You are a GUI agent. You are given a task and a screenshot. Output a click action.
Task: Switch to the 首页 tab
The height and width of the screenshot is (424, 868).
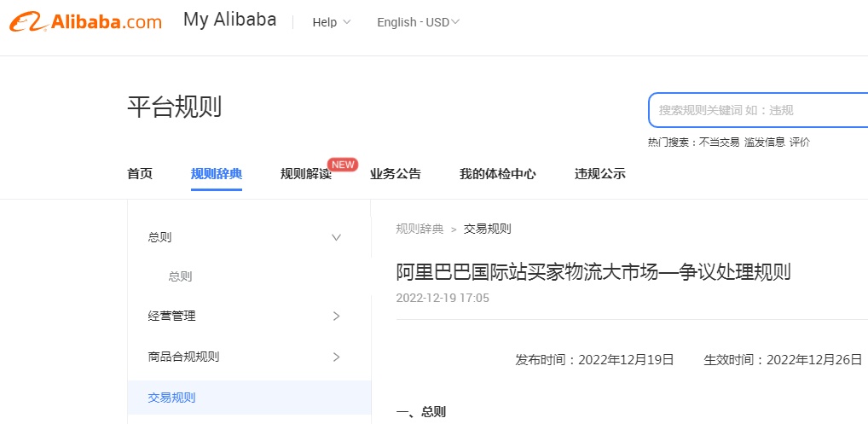point(140,174)
